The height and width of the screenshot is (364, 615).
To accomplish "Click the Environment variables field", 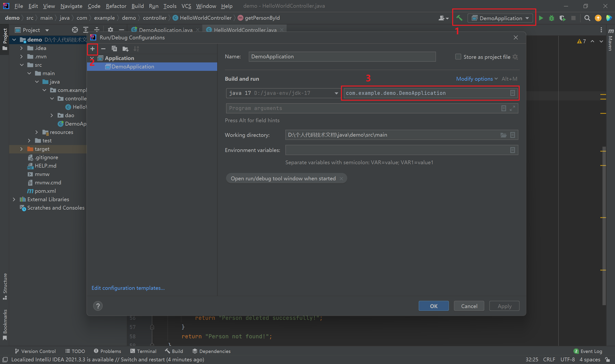I will pyautogui.click(x=402, y=150).
